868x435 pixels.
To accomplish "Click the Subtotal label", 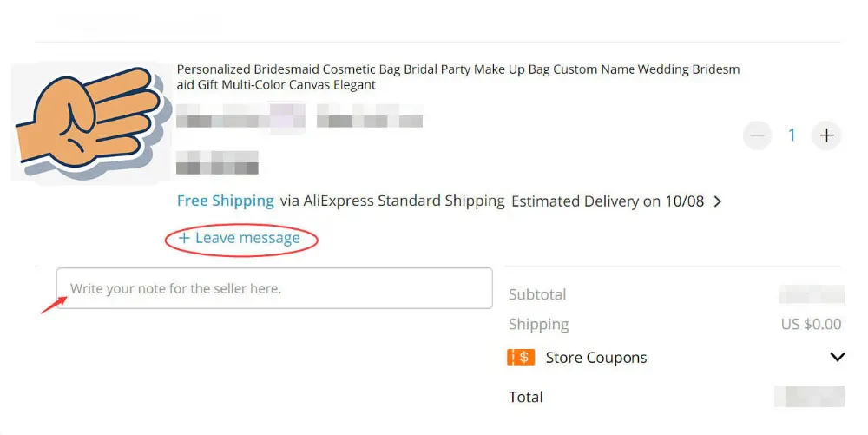I will pos(537,294).
